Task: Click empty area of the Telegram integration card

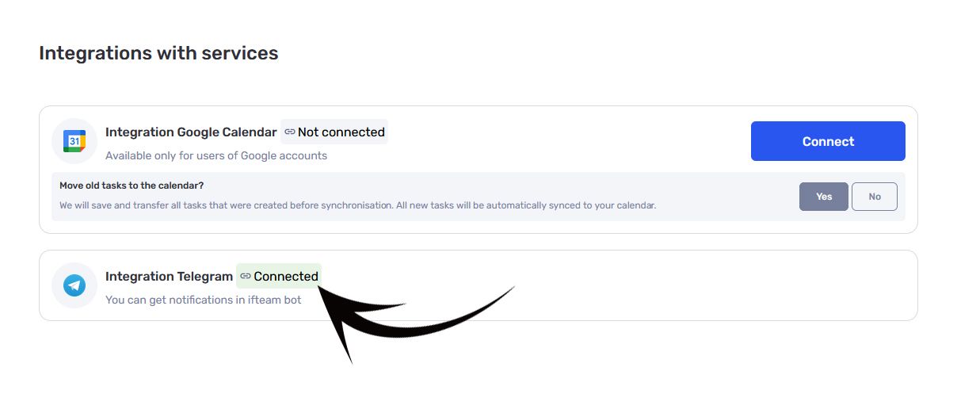Action: [713, 285]
